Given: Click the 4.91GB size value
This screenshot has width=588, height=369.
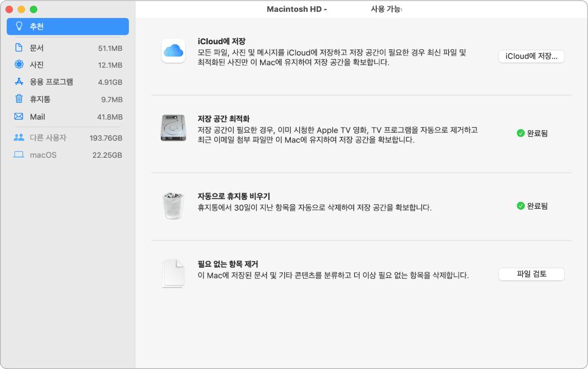Looking at the screenshot, I should coord(110,82).
